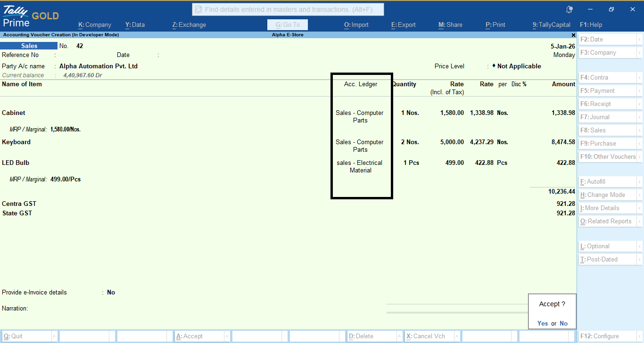Screen dimensions: 644x343
Task: Mark the voucher as L: Optional
Action: pos(608,246)
